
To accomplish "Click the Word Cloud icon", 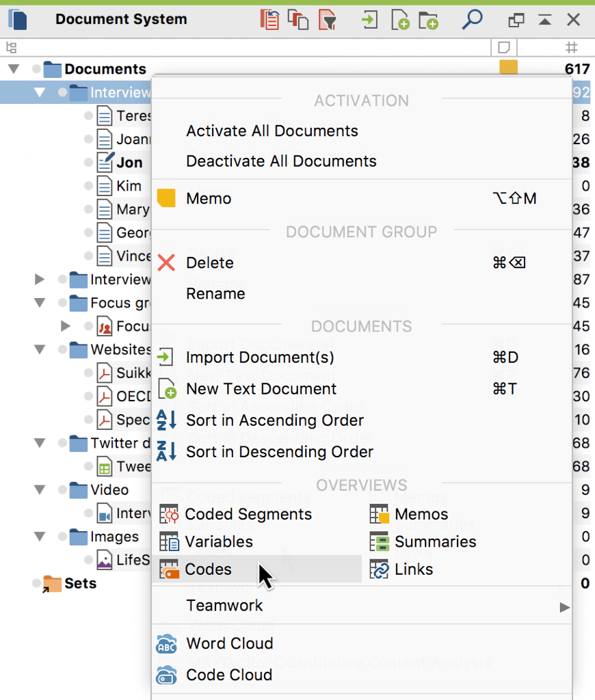I will click(x=166, y=644).
